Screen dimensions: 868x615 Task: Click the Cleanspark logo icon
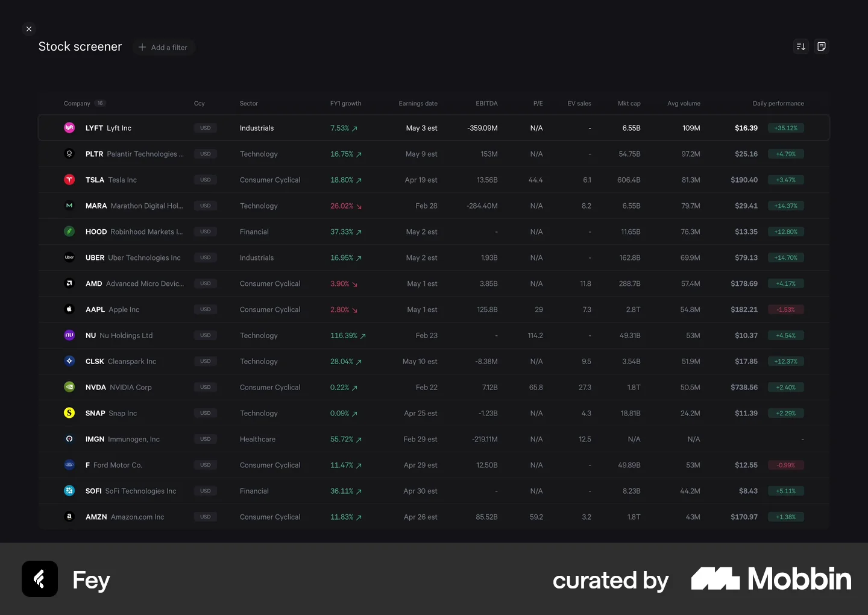point(69,361)
